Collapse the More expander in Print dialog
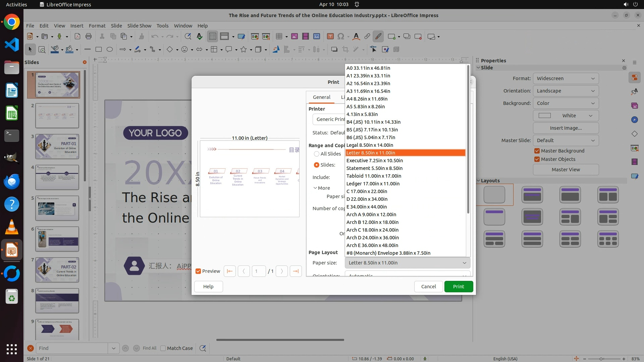This screenshot has width=644, height=362. [x=322, y=188]
